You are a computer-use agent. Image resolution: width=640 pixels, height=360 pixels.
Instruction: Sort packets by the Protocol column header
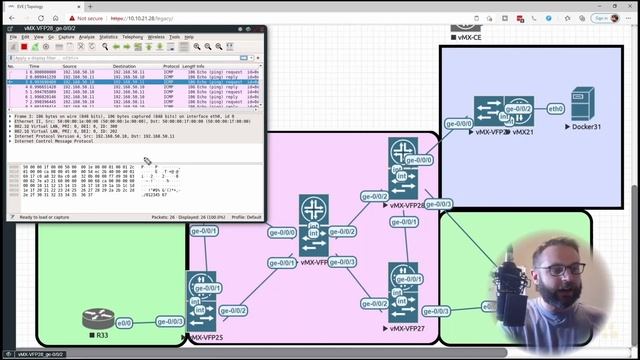pos(171,66)
